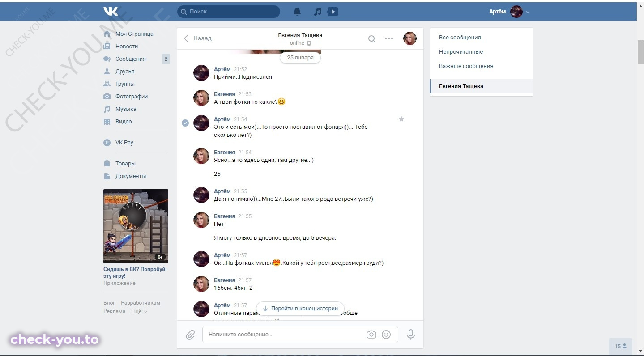Click the note icon beside Музыка
644x356 pixels.
(107, 109)
